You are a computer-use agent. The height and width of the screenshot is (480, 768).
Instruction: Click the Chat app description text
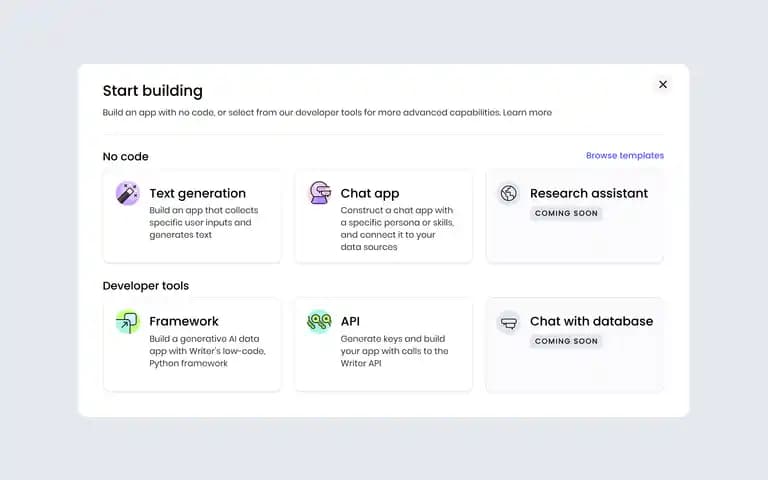pos(397,228)
